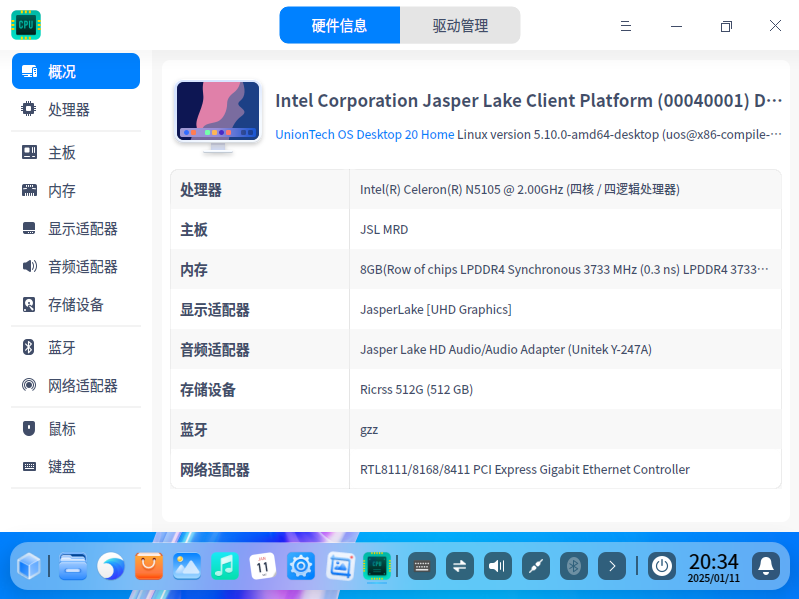The image size is (799, 599).
Task: Select the gzz Bluetooth value
Action: (369, 430)
